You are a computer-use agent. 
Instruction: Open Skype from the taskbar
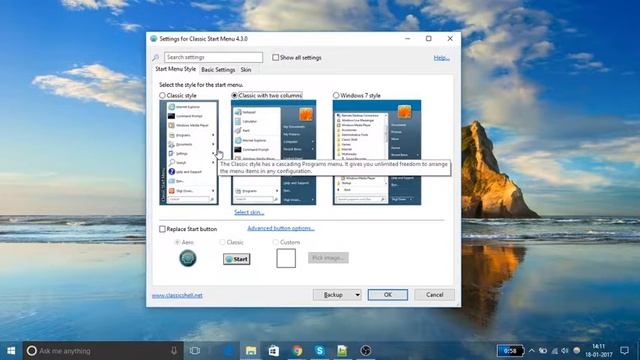[x=320, y=351]
